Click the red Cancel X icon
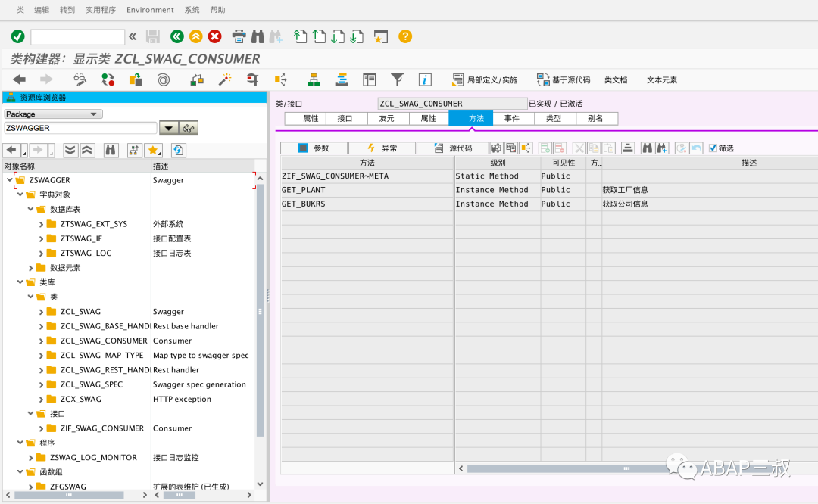Image resolution: width=818 pixels, height=504 pixels. [214, 36]
